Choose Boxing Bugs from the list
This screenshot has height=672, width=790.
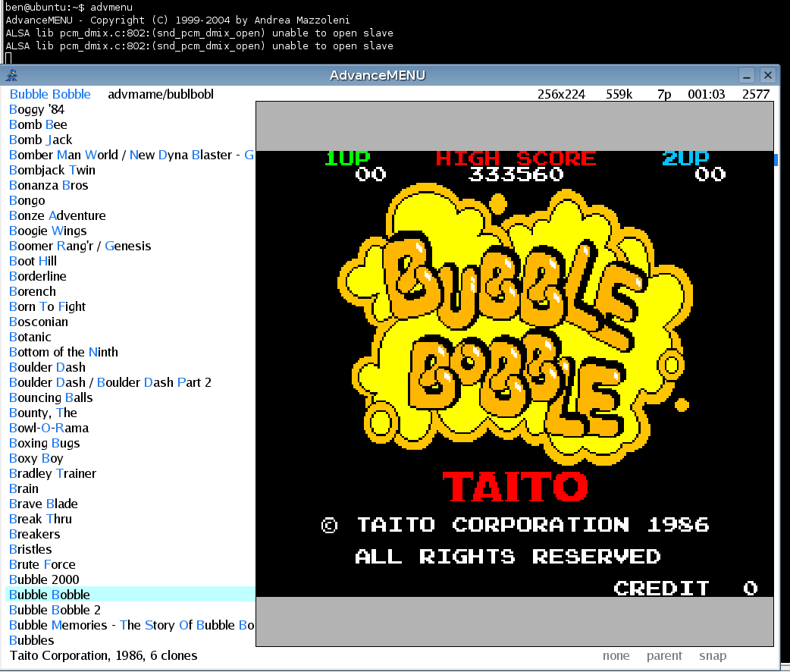pyautogui.click(x=44, y=443)
